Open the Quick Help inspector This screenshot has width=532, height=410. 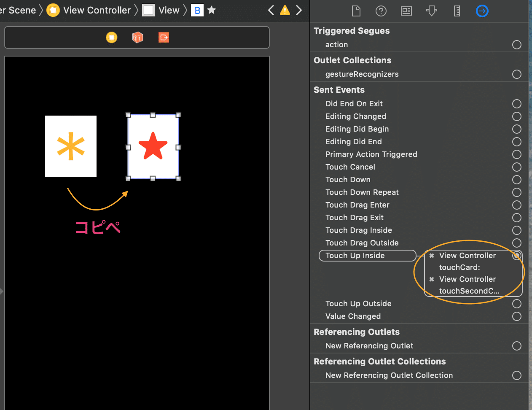[381, 11]
